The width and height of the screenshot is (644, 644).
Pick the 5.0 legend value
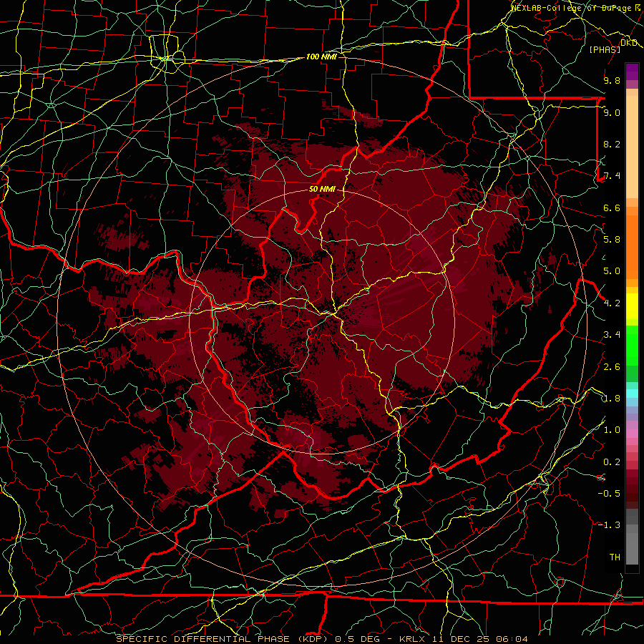pyautogui.click(x=612, y=271)
